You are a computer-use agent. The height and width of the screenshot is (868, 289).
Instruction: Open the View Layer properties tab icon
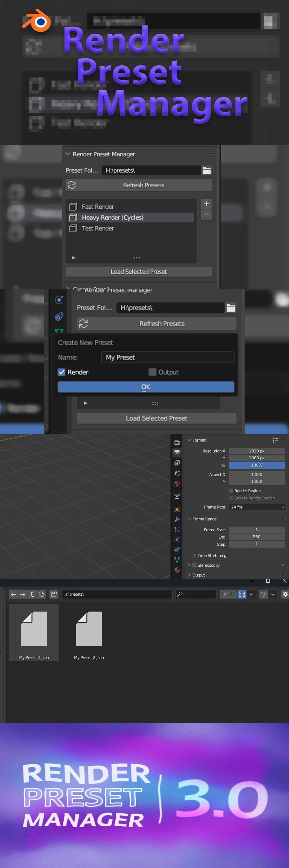(177, 463)
